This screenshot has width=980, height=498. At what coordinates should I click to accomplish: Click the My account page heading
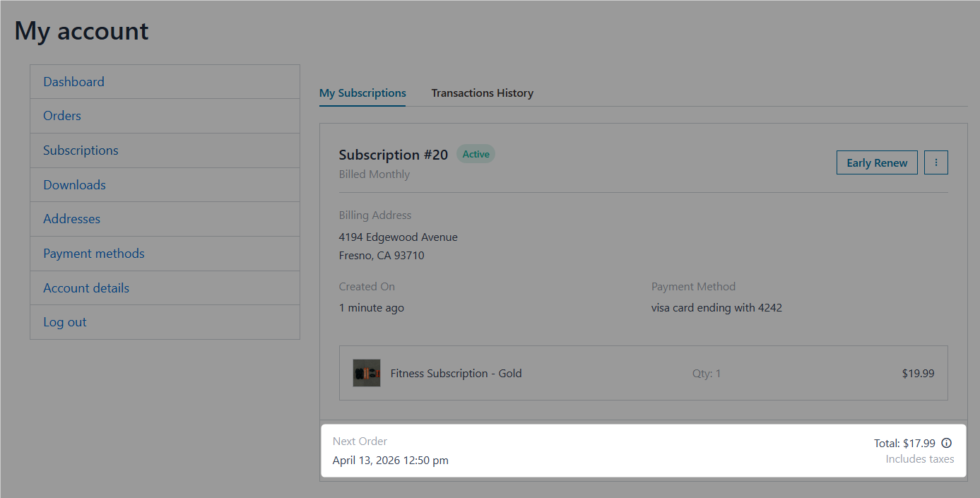point(81,30)
